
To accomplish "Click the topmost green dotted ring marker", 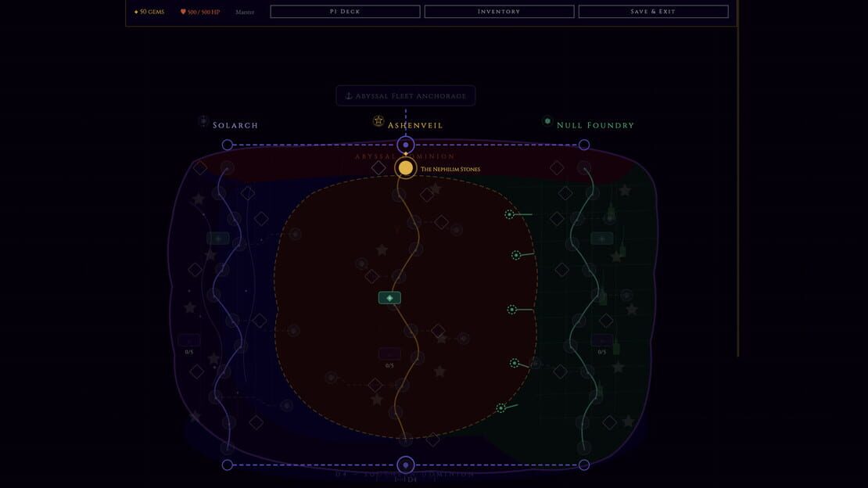I will tap(509, 214).
